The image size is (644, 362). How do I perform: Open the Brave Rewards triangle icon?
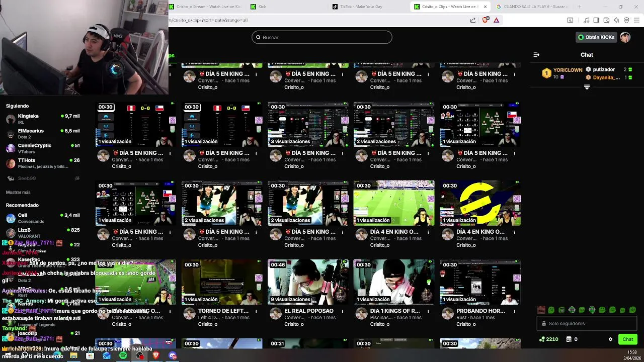496,20
